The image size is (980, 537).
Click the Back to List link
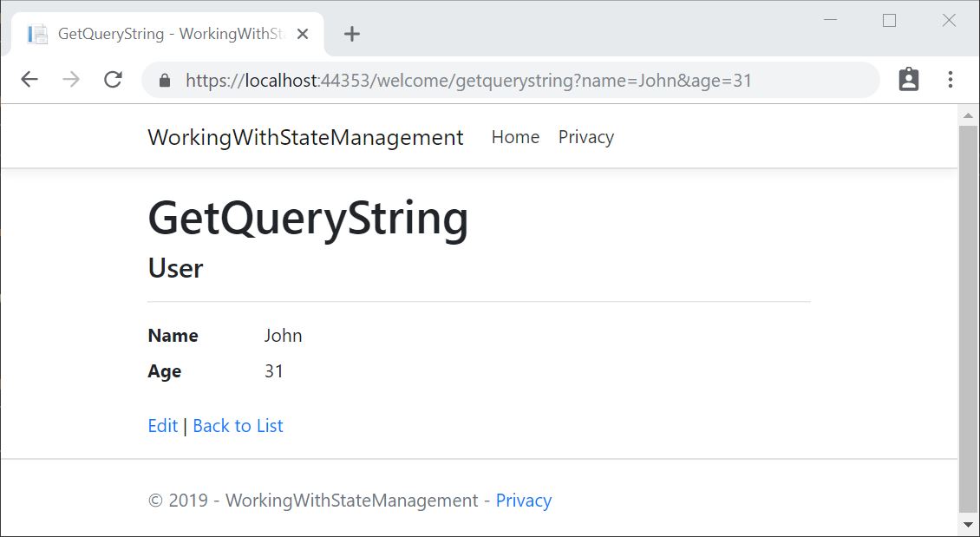pos(238,426)
